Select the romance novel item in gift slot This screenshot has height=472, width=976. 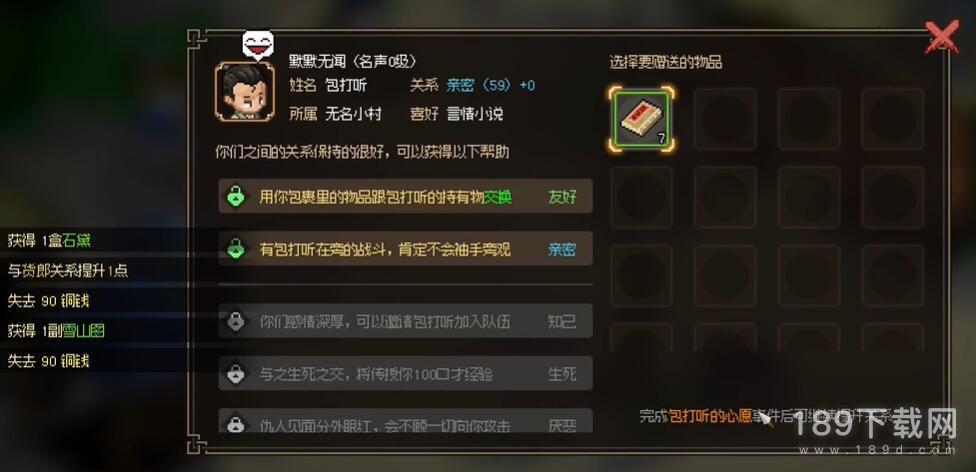[641, 119]
